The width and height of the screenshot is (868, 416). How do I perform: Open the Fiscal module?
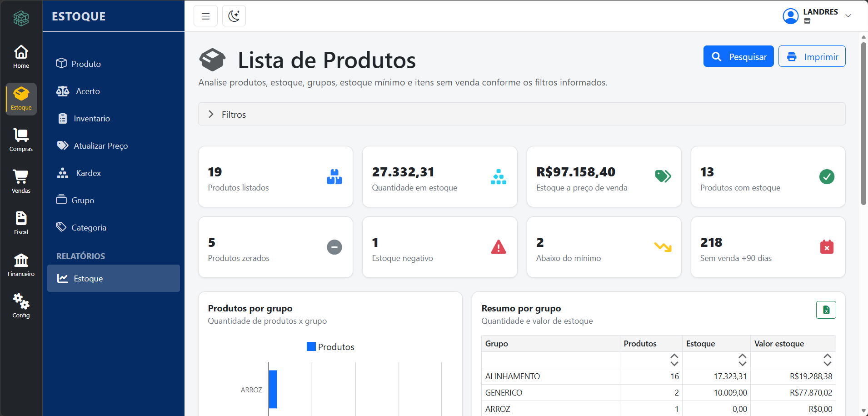(21, 224)
